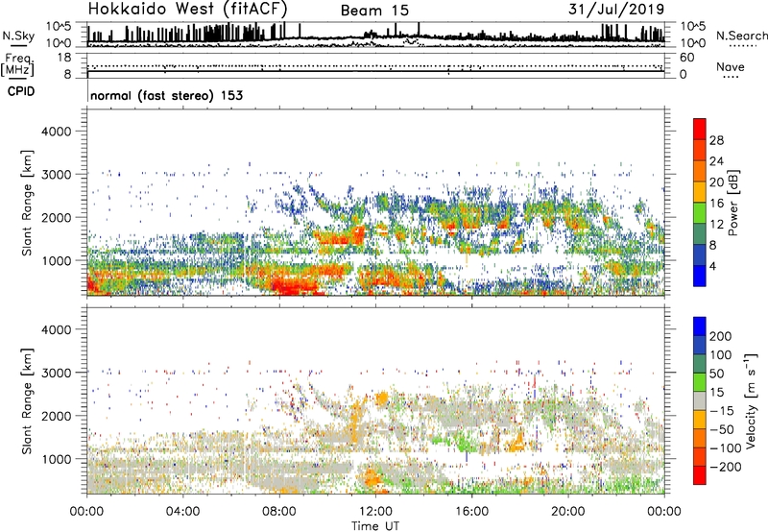
Task: Click the 'Nave' legend label
Action: (x=731, y=66)
